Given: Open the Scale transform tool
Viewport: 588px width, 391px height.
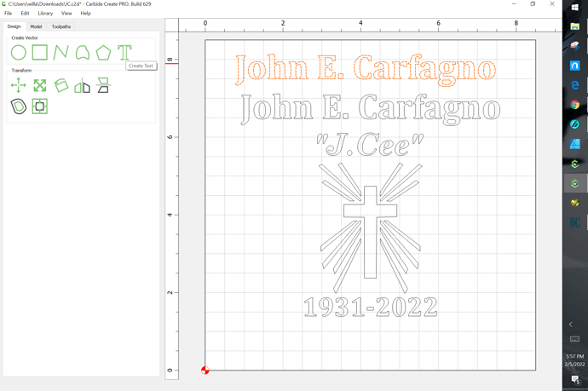Looking at the screenshot, I should [x=40, y=85].
